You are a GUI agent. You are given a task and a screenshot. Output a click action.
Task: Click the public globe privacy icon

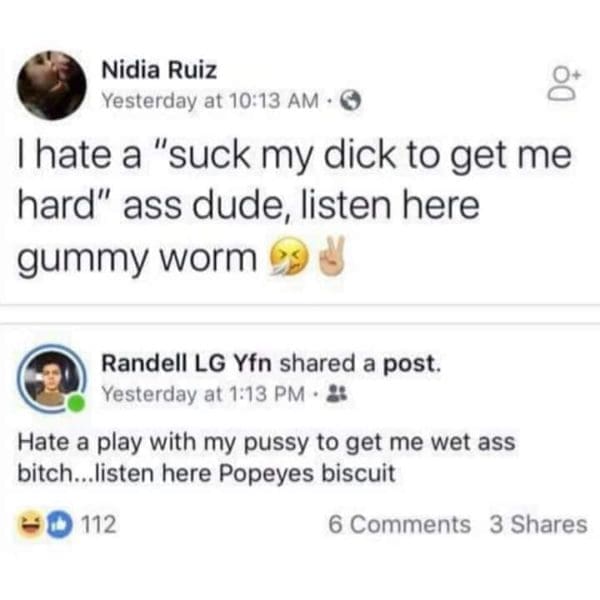click(351, 101)
